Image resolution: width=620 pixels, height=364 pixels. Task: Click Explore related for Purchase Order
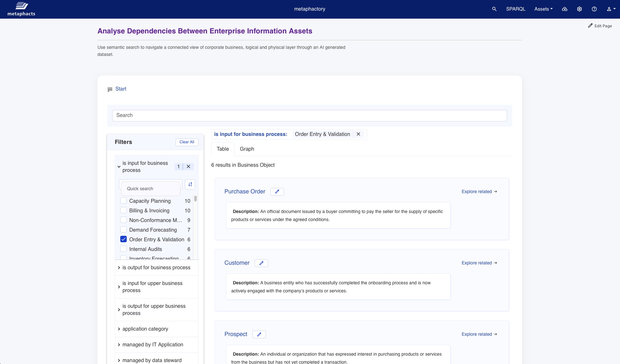pos(479,191)
